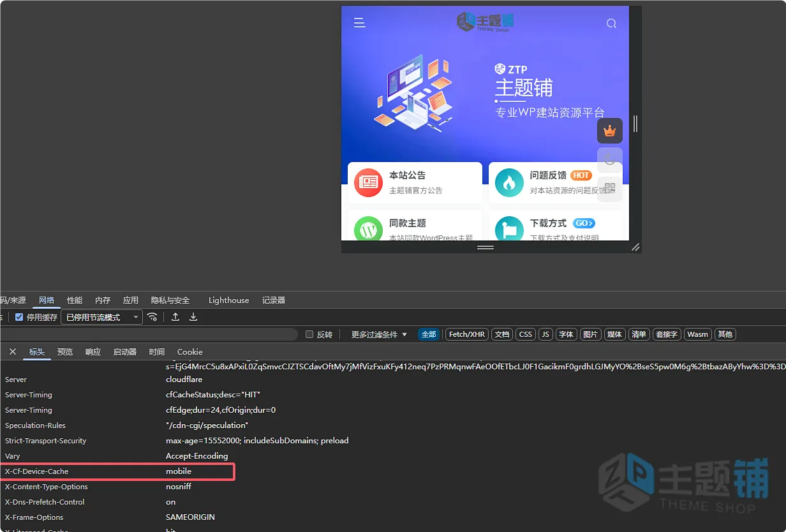The image size is (786, 532).
Task: Open the 标头 request detail tab
Action: [37, 351]
